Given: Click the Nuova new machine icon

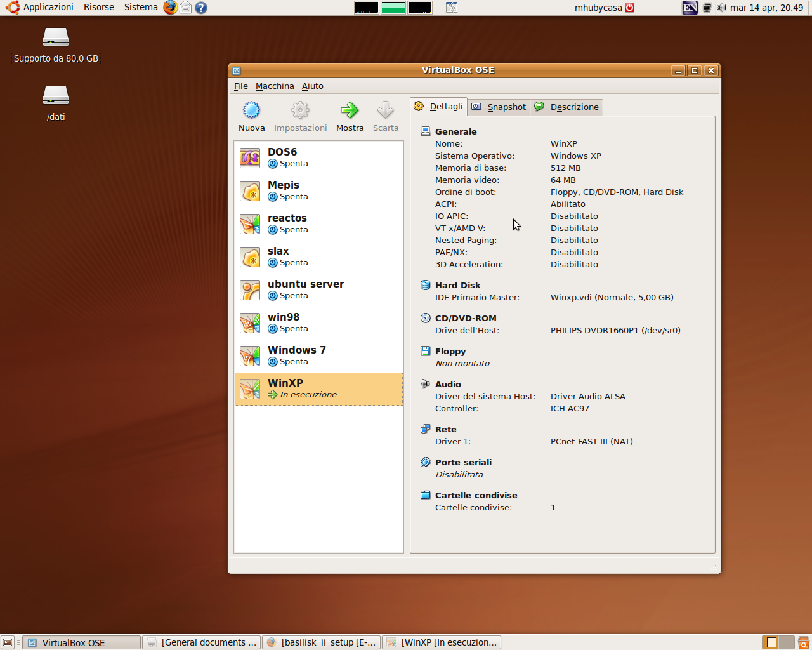Looking at the screenshot, I should click(252, 110).
